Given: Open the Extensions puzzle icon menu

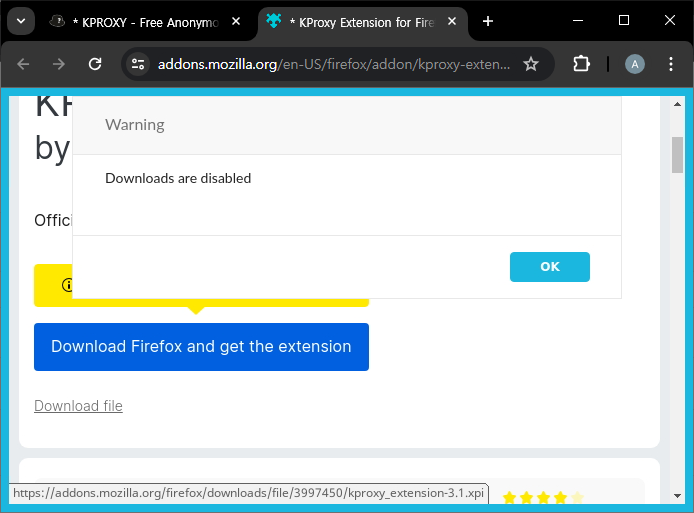Looking at the screenshot, I should coord(581,64).
